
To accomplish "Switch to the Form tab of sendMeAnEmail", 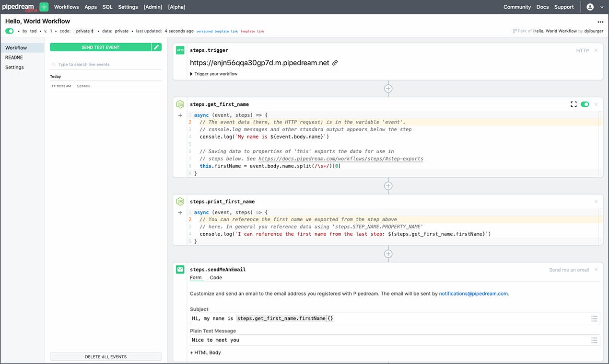I will point(196,278).
